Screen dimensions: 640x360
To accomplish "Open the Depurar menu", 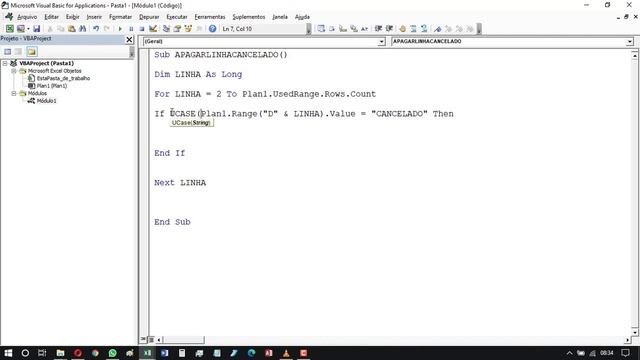I will point(149,17).
